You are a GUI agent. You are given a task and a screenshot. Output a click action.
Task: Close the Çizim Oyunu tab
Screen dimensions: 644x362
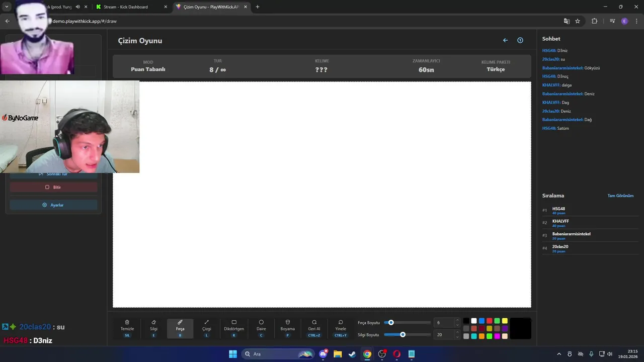pos(246,7)
